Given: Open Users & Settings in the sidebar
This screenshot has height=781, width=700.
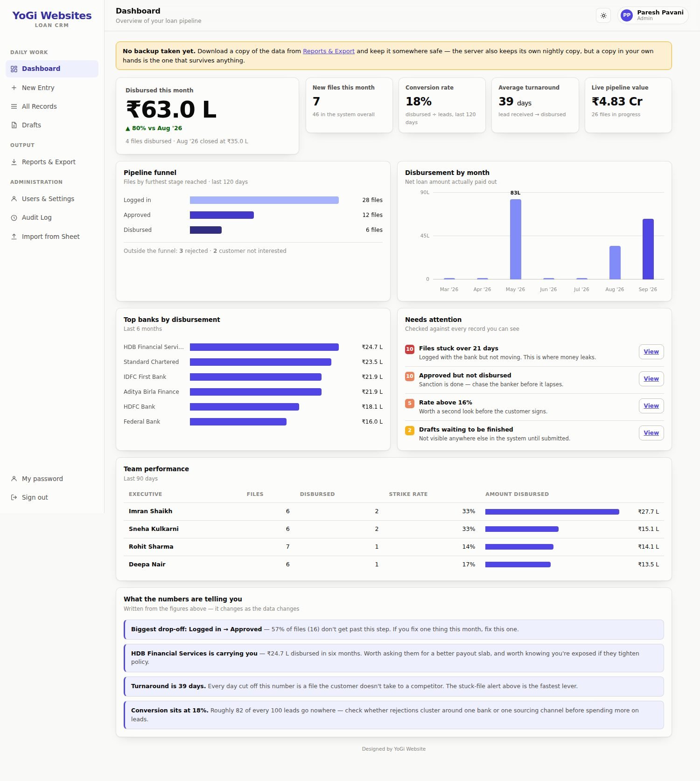Looking at the screenshot, I should 52,199.
